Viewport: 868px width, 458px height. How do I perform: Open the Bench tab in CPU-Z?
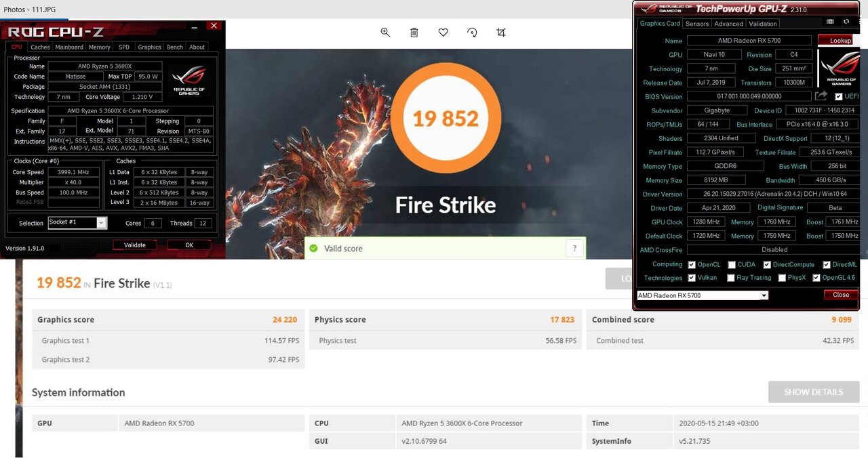[175, 47]
